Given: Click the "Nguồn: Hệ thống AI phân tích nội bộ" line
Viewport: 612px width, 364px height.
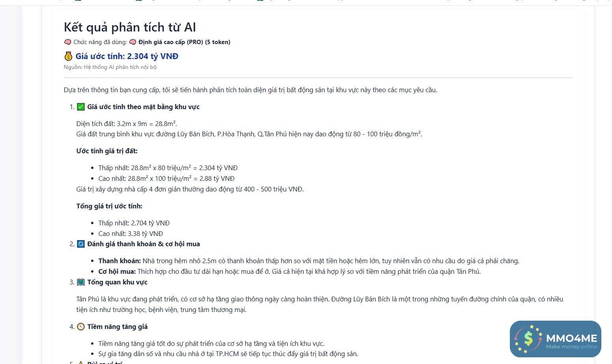Looking at the screenshot, I should click(110, 67).
